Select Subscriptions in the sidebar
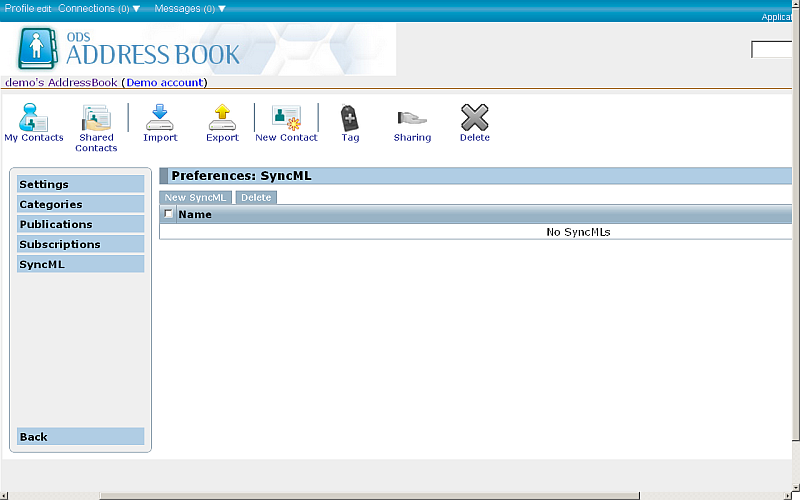Viewport: 800px width, 500px height. click(x=81, y=244)
